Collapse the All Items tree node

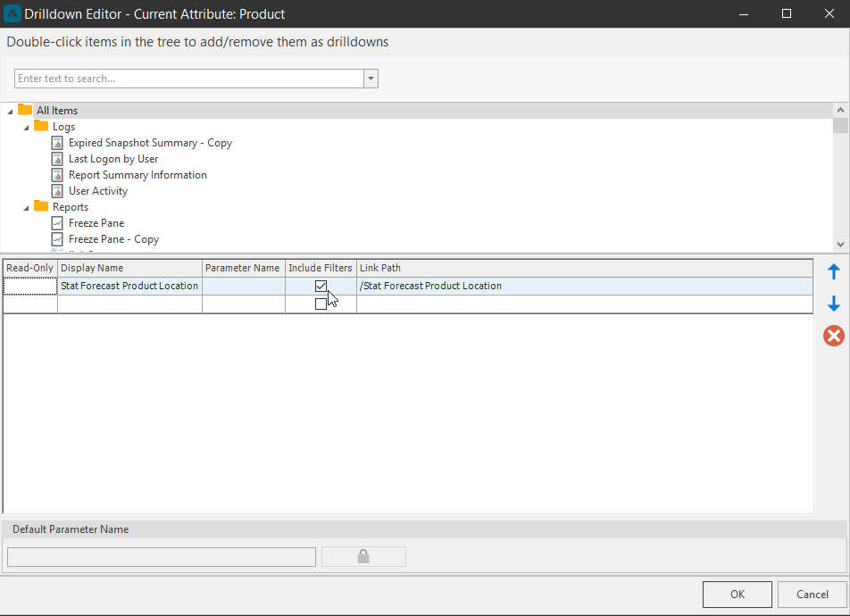point(10,112)
